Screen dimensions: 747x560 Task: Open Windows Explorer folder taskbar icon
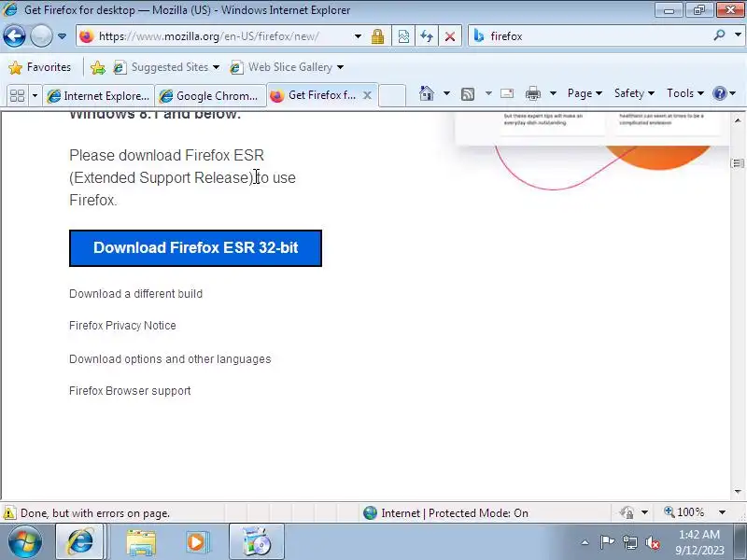tap(141, 542)
